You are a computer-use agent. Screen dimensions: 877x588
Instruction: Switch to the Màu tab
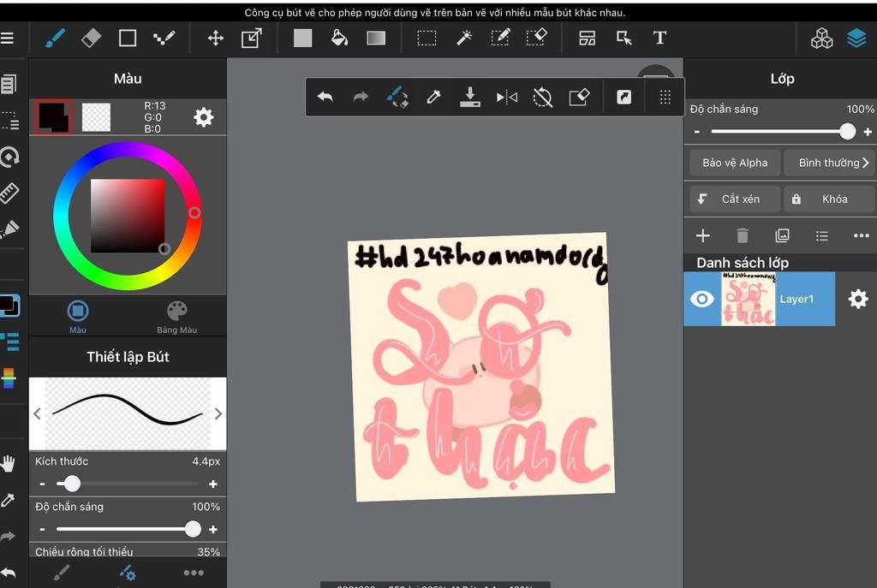tap(78, 317)
